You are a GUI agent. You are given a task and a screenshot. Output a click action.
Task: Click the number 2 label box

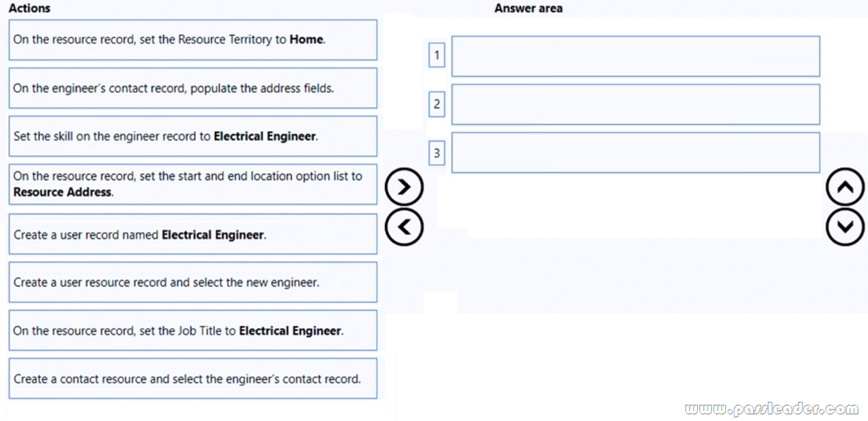pos(437,104)
